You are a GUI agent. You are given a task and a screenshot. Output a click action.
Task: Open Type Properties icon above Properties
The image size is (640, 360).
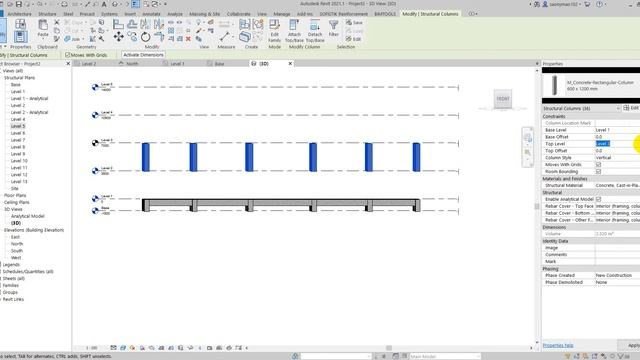click(20, 24)
